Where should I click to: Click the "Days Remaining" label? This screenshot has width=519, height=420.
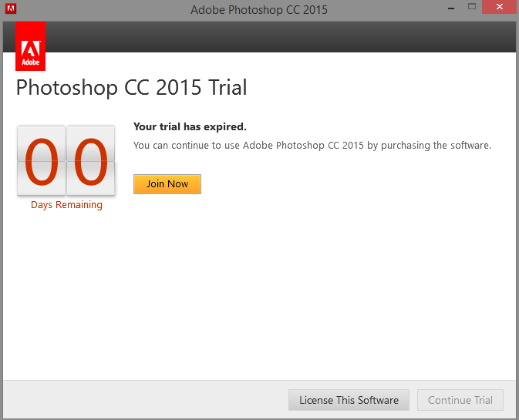point(66,205)
